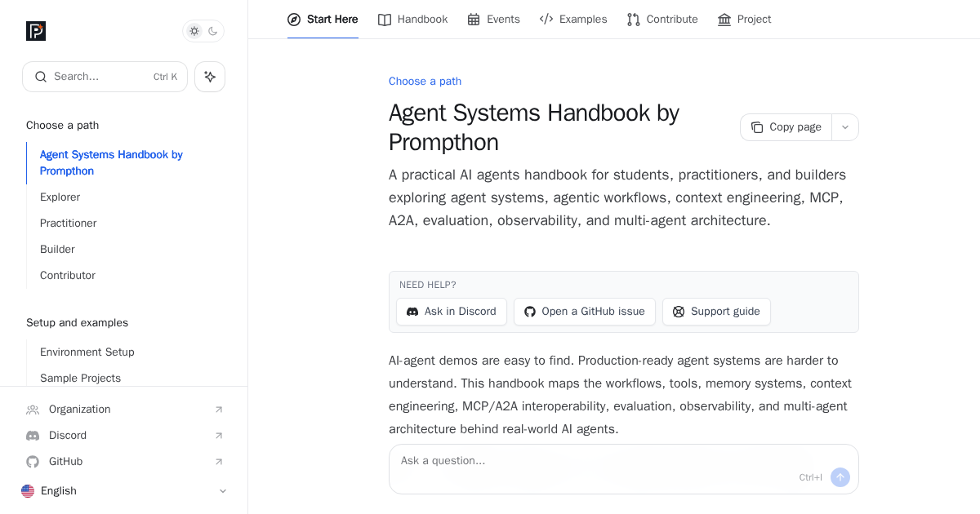Go to Explorer page in sidebar
The width and height of the screenshot is (980, 514).
(60, 197)
